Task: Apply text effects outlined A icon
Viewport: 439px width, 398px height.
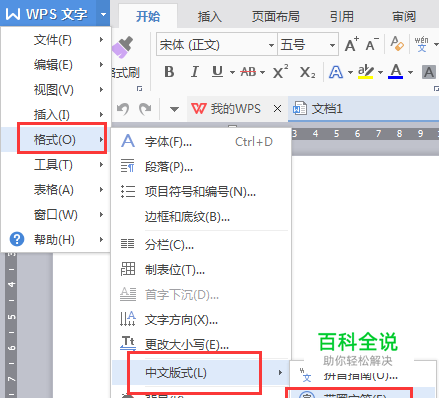Action: point(336,72)
